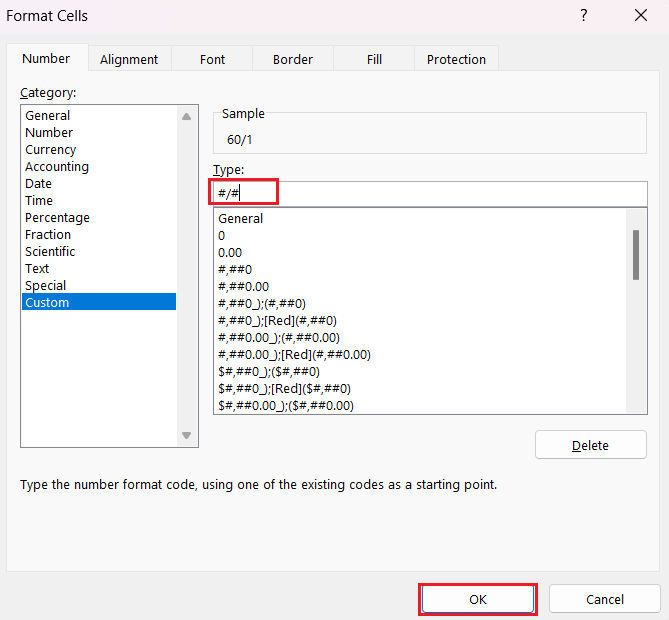Image resolution: width=669 pixels, height=620 pixels.
Task: Click into the Type format field
Action: [430, 194]
